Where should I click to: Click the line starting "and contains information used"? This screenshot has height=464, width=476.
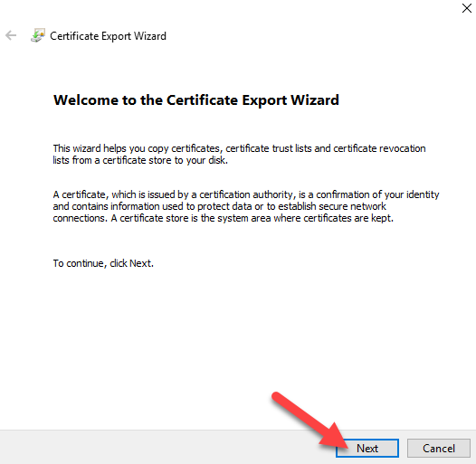coord(220,206)
